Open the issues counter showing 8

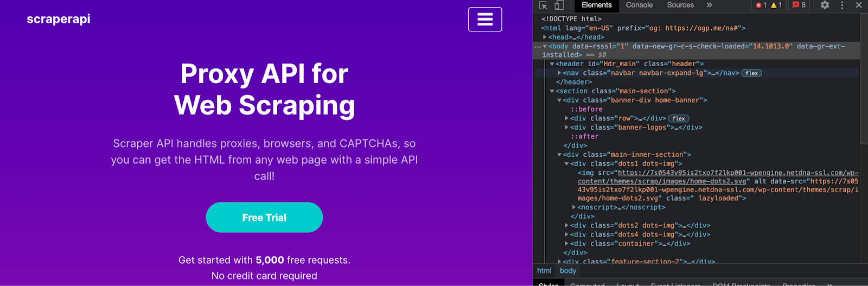(799, 5)
